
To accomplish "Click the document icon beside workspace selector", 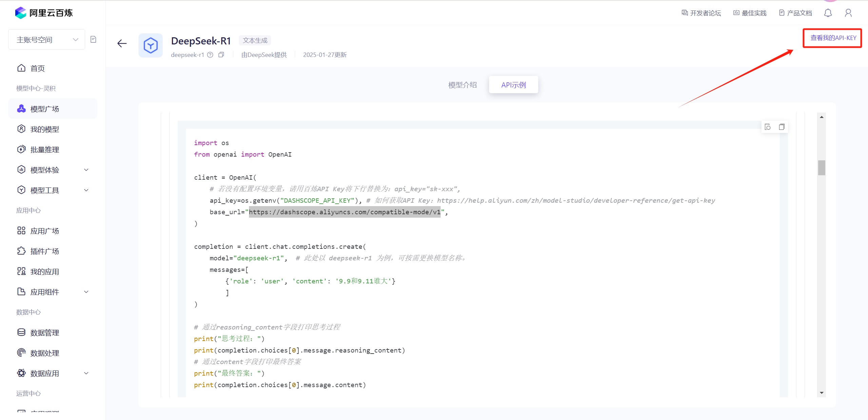I will point(93,39).
